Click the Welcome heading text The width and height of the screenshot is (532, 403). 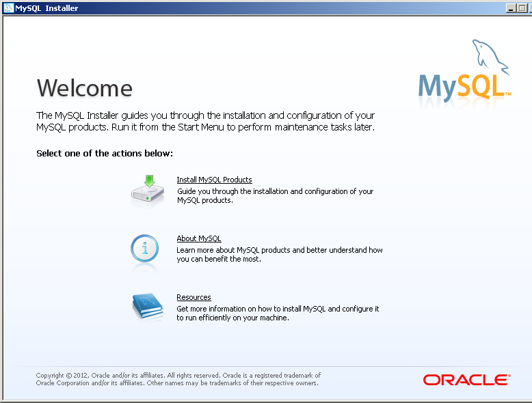click(x=85, y=88)
